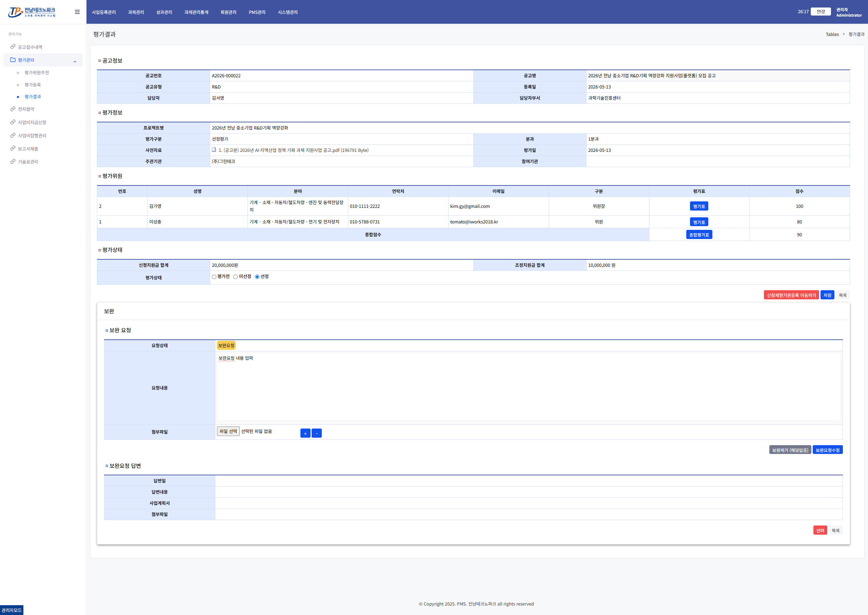The width and height of the screenshot is (868, 615).
Task: Open the 공고 PDF attachment link
Action: click(x=293, y=150)
